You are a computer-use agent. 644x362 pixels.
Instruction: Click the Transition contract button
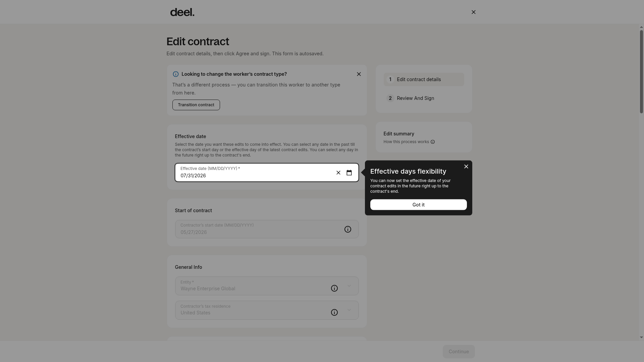[x=196, y=105]
